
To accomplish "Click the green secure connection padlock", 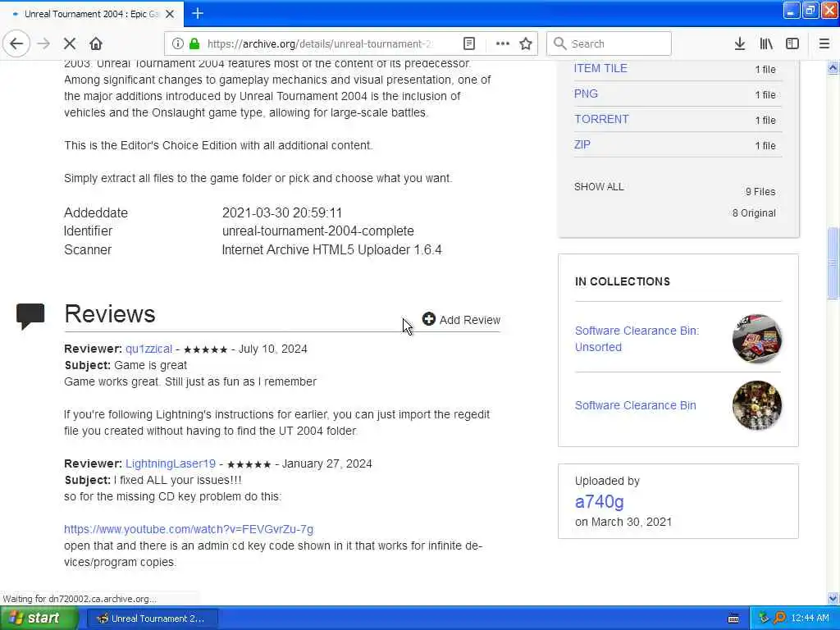I will [194, 43].
